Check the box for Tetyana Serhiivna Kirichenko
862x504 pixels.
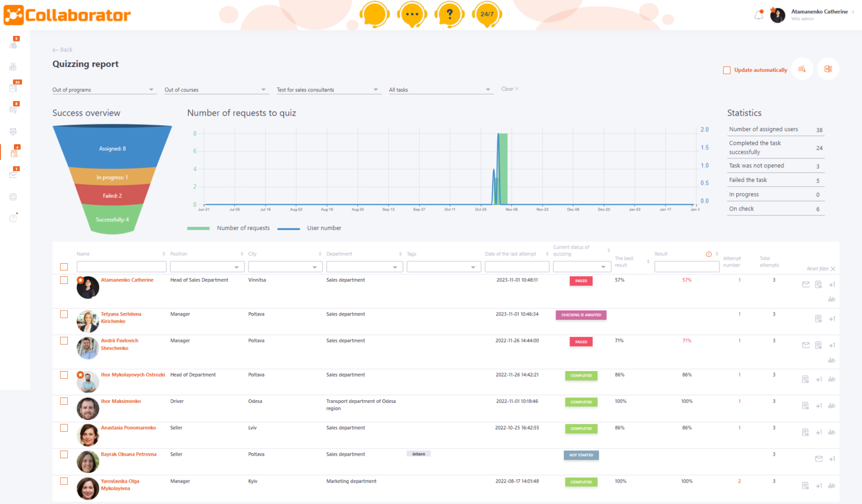point(64,314)
